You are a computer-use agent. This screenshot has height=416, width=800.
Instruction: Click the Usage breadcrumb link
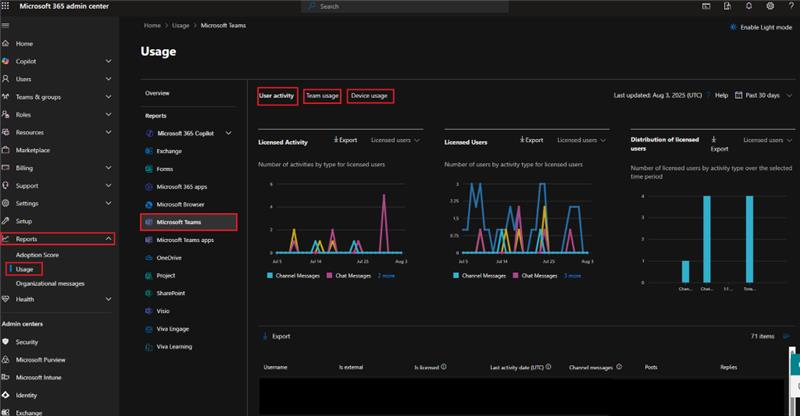(x=181, y=26)
